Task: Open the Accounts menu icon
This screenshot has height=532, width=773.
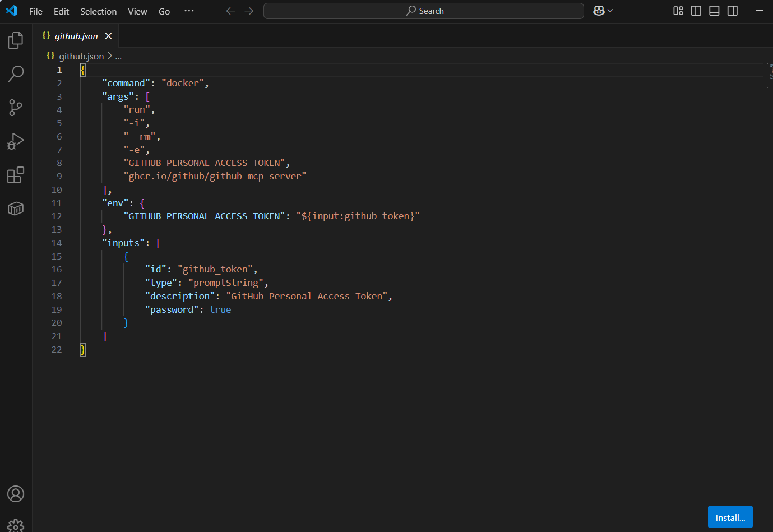Action: pyautogui.click(x=16, y=494)
